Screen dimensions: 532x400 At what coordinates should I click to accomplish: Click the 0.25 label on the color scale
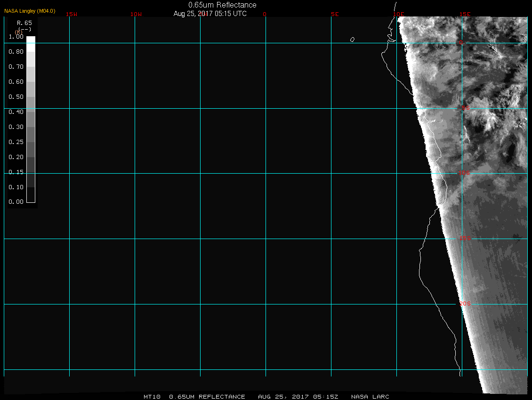pos(16,142)
